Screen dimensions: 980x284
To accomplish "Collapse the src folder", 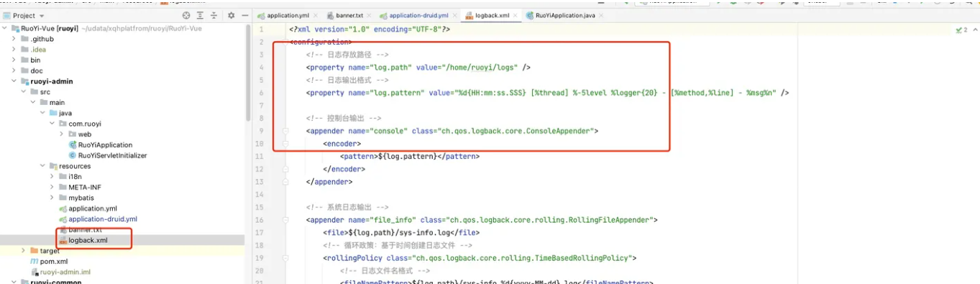I will coord(24,92).
